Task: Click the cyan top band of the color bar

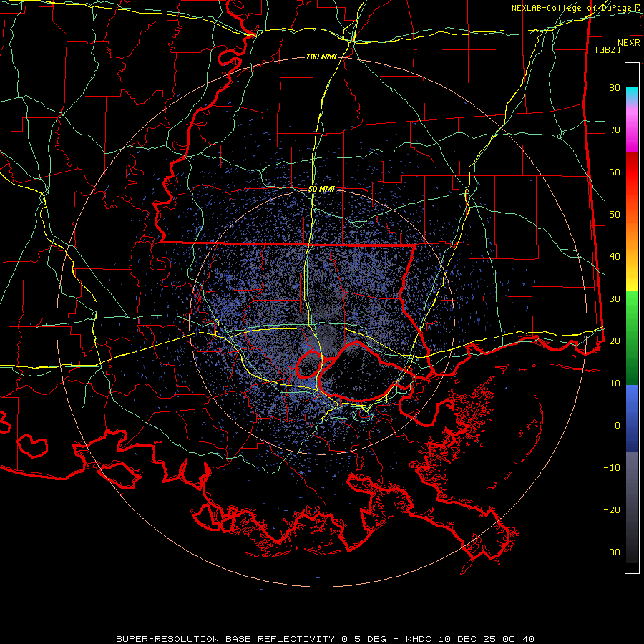Action: 632,94
